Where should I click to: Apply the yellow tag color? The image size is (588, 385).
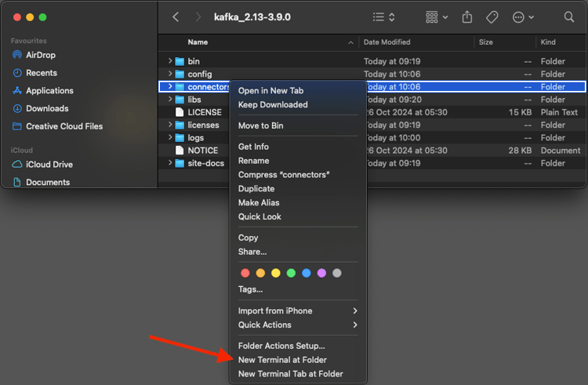[x=276, y=273]
